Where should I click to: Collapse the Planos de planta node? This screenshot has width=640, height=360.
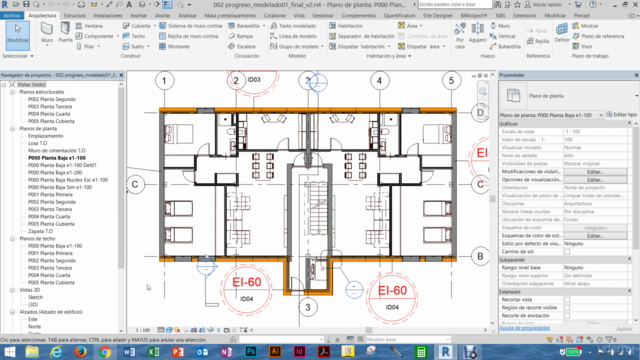[13, 129]
